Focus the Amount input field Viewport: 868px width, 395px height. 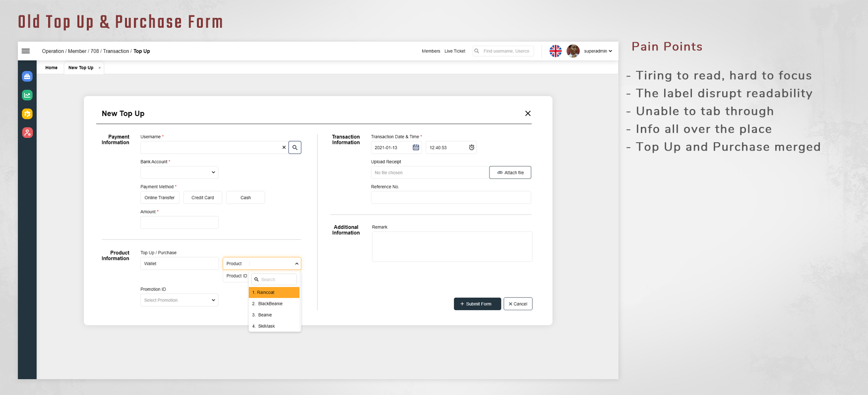click(x=179, y=223)
